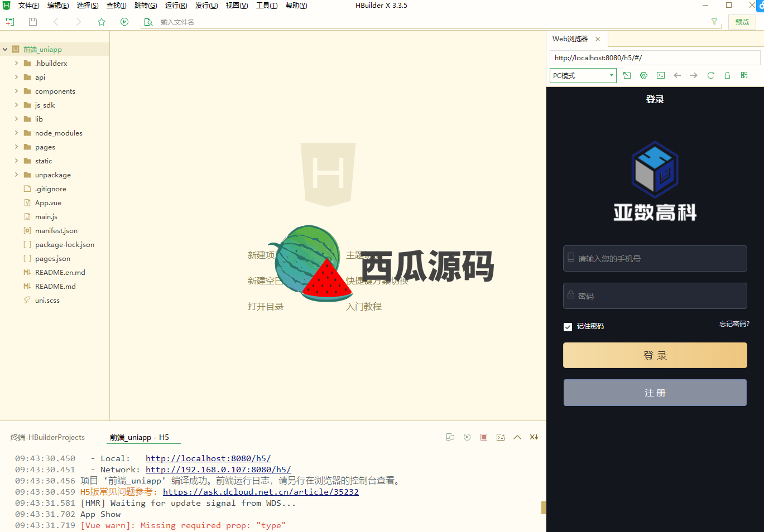Navigate back with the editor's left arrow

click(56, 22)
